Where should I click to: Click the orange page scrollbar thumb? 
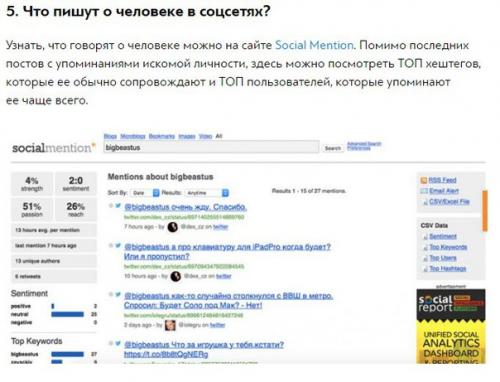[x=485, y=211]
